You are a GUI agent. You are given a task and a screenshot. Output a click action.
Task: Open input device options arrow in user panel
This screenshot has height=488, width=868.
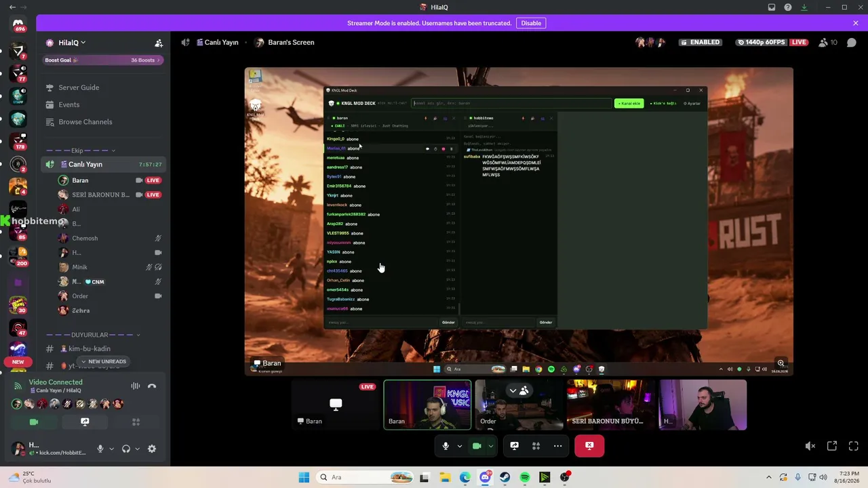click(111, 449)
